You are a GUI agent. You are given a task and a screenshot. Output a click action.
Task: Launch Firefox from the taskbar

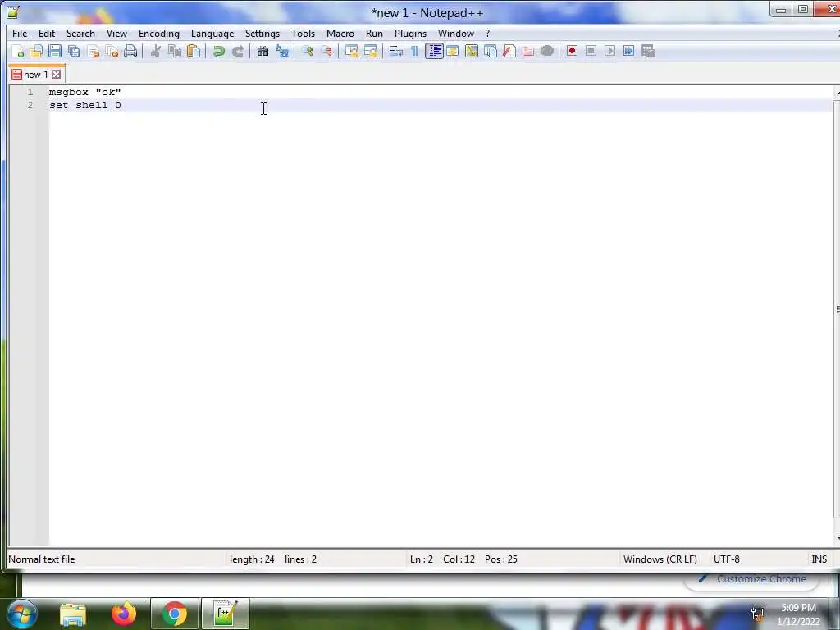coord(124,614)
